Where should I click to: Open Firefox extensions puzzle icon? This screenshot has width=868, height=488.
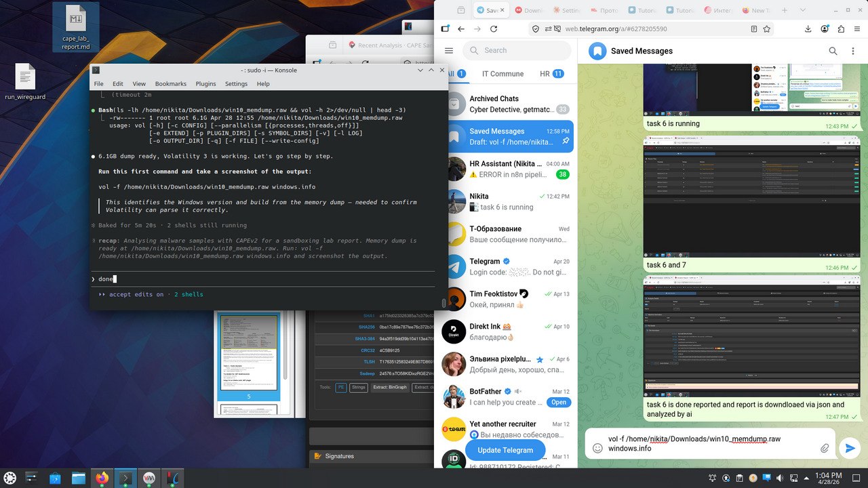[841, 29]
